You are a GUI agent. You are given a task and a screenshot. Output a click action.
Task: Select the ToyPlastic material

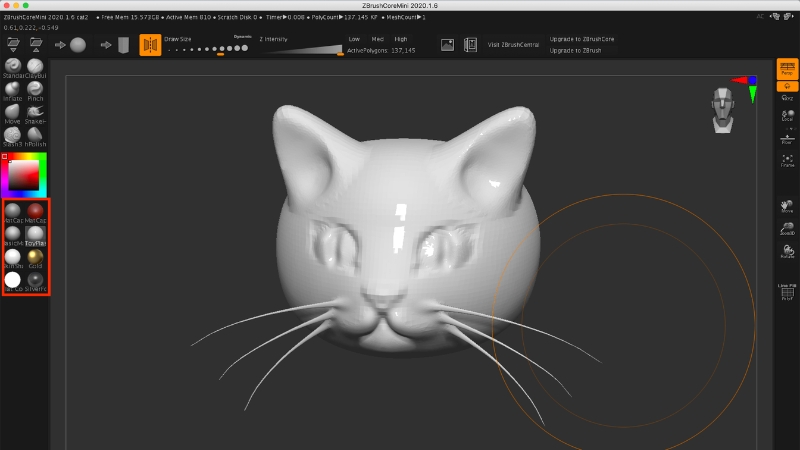point(36,234)
